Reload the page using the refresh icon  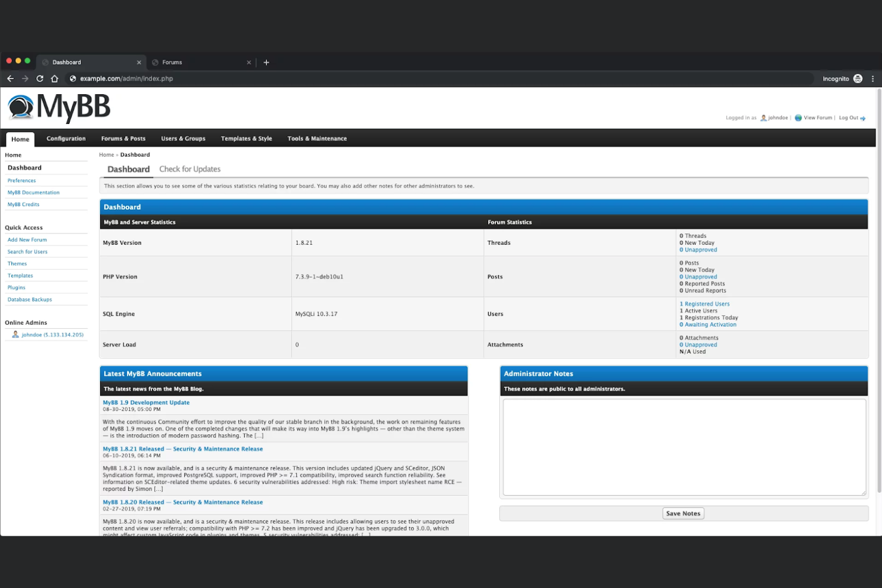pyautogui.click(x=39, y=78)
